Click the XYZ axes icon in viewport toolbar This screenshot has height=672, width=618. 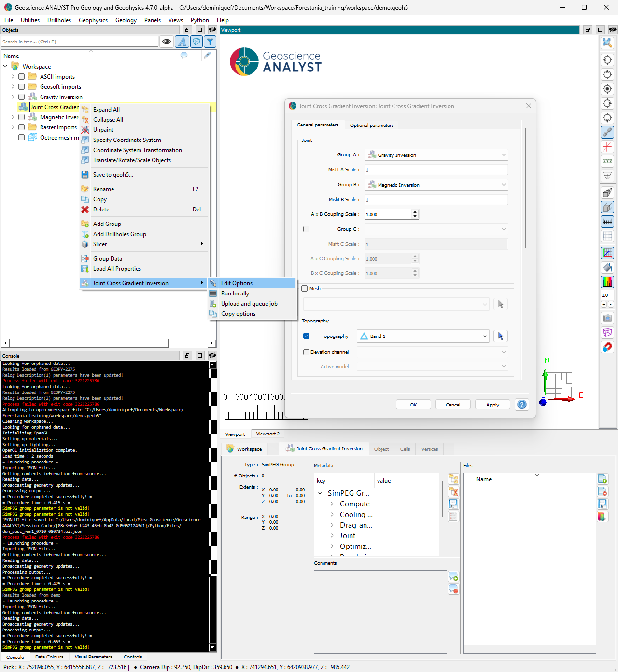coord(607,161)
